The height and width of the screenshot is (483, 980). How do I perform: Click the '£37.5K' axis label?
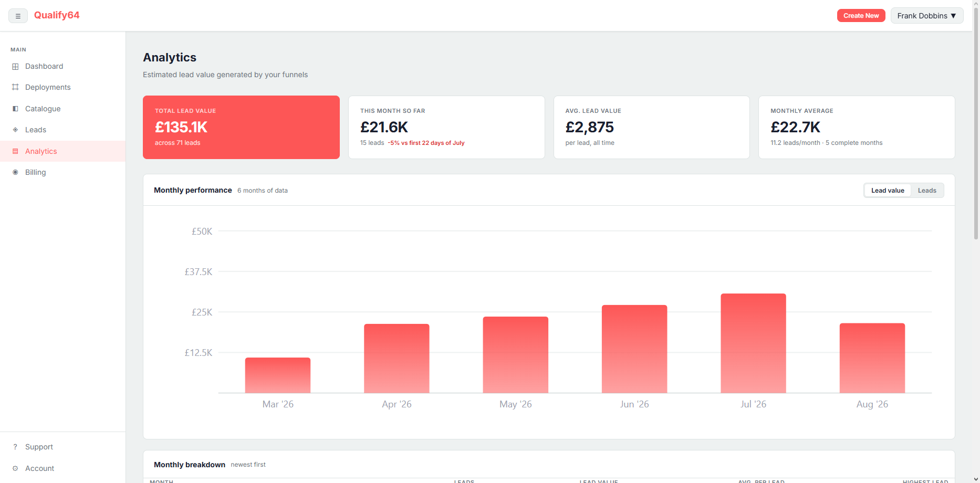coord(199,272)
